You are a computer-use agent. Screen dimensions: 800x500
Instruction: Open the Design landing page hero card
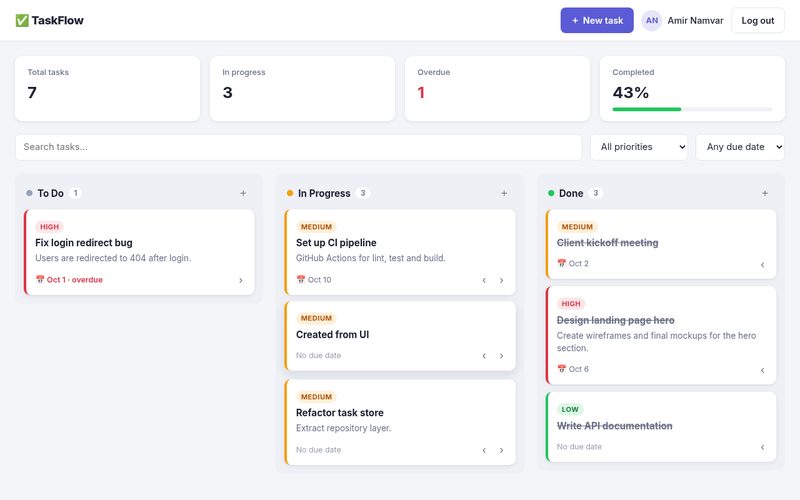tap(661, 335)
